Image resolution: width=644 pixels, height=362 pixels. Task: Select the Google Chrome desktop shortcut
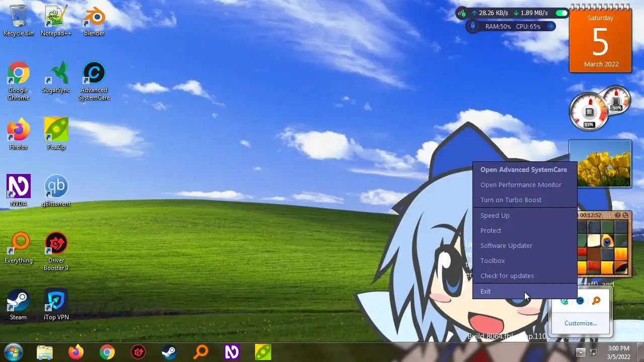(x=19, y=81)
